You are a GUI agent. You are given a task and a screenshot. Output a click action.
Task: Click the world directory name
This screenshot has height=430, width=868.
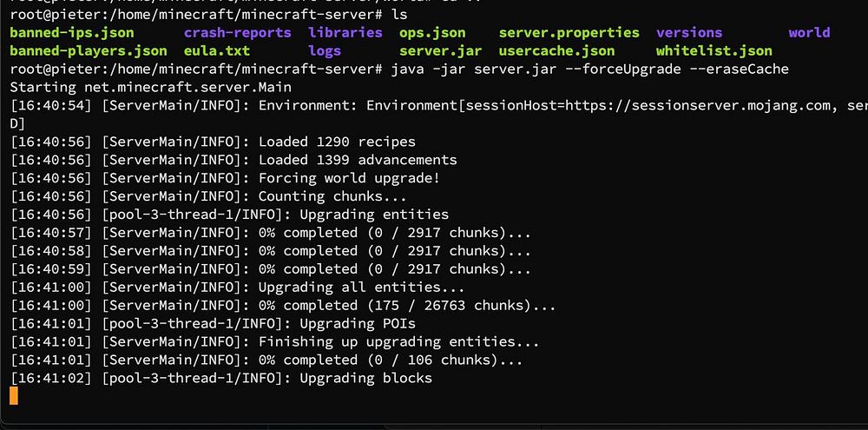click(809, 33)
